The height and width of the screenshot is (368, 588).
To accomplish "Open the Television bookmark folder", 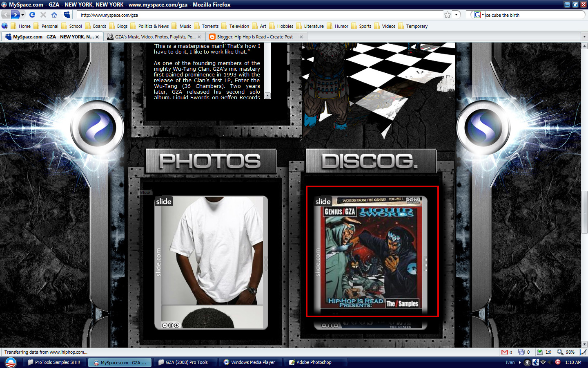I will point(235,26).
